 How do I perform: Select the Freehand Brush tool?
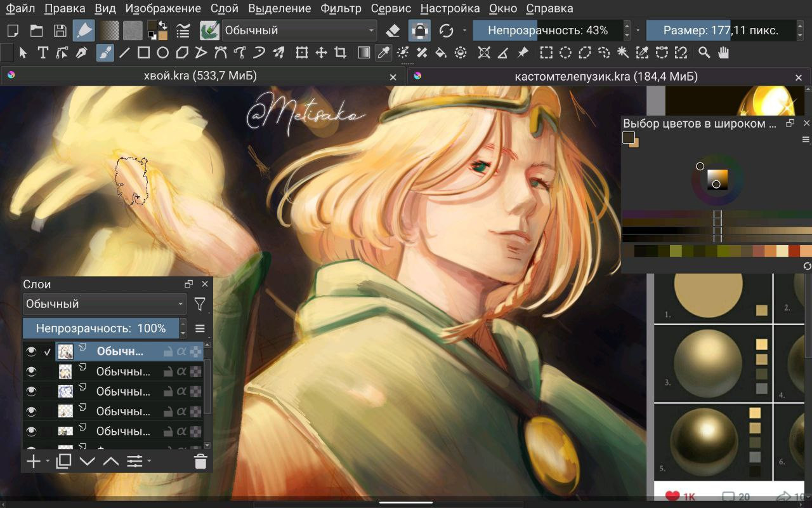(x=105, y=53)
